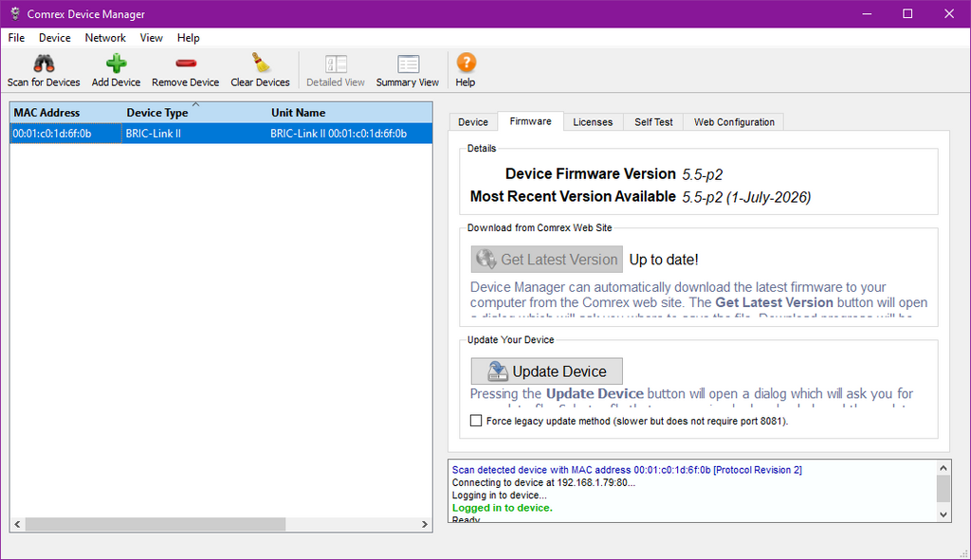Open the File menu

click(x=16, y=38)
